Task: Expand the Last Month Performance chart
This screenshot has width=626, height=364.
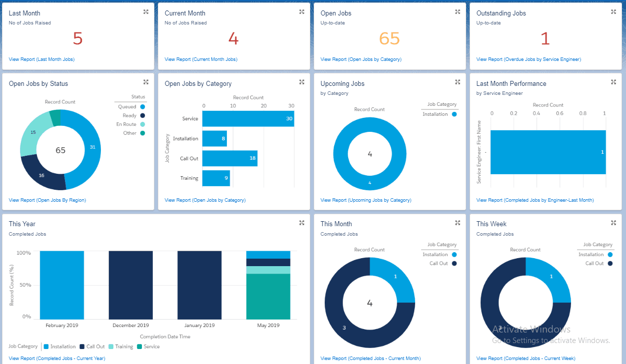Action: [614, 82]
